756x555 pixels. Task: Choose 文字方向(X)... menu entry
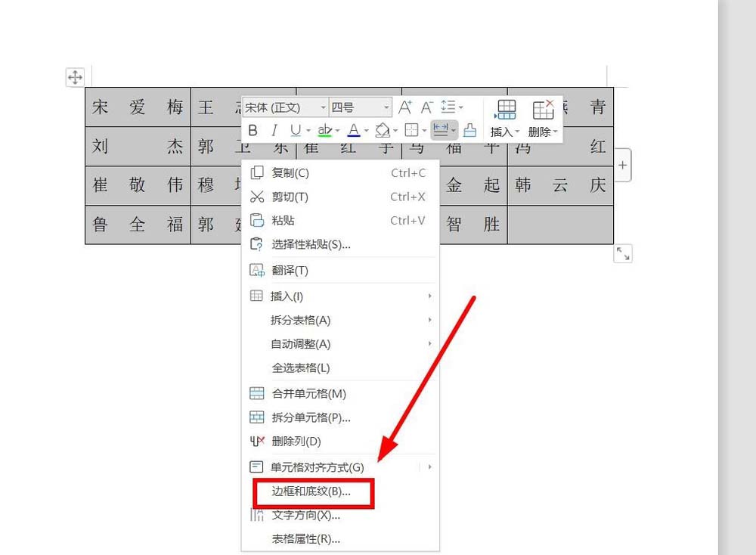coord(340,515)
